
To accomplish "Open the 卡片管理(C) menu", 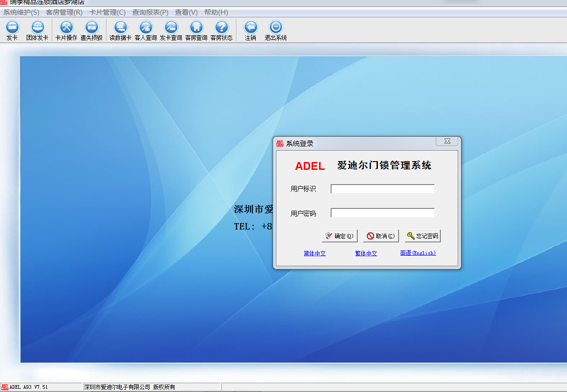I will tap(107, 12).
